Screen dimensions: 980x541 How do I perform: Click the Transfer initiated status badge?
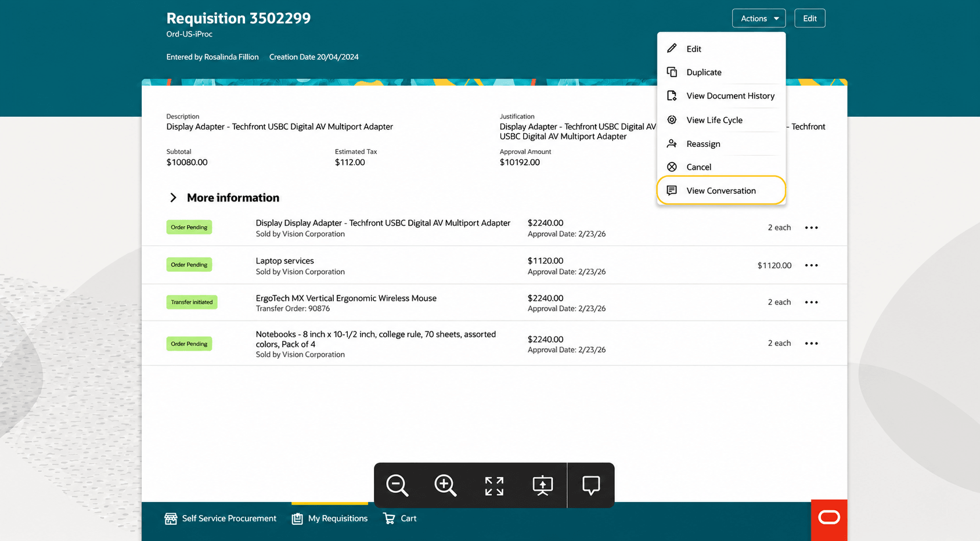click(x=192, y=302)
